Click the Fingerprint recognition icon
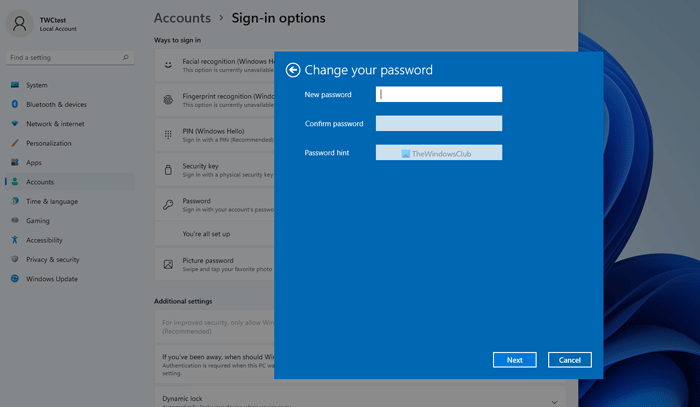This screenshot has width=700, height=407. click(168, 100)
